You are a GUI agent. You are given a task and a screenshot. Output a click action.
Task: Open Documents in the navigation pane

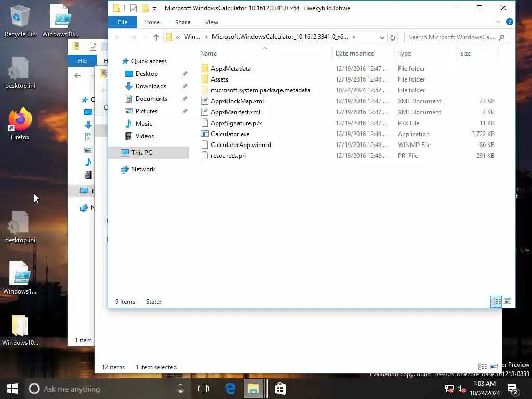[151, 99]
